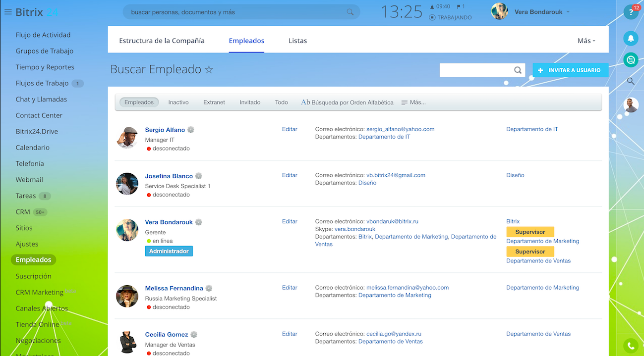Open Telefonía from the left sidebar
The image size is (644, 356).
point(30,163)
